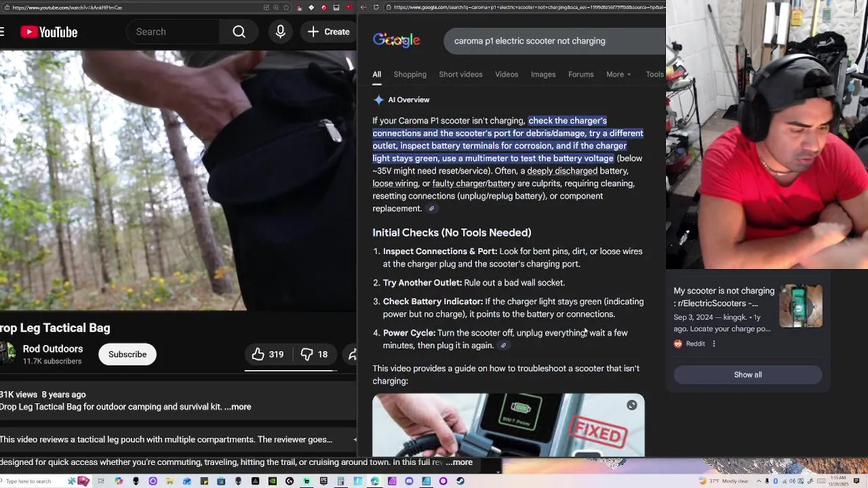Click the YouTube video player area
Screen dimensions: 868x488
coord(178,180)
